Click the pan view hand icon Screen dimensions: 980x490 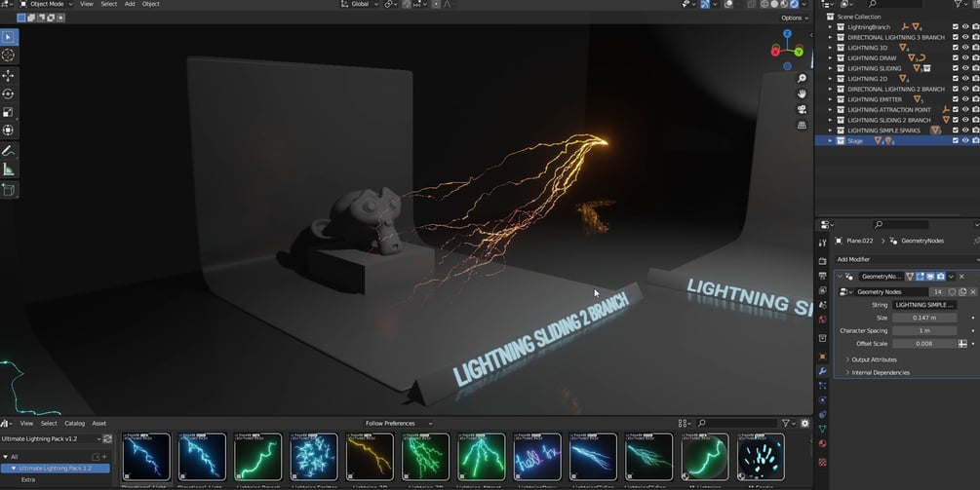[x=802, y=94]
